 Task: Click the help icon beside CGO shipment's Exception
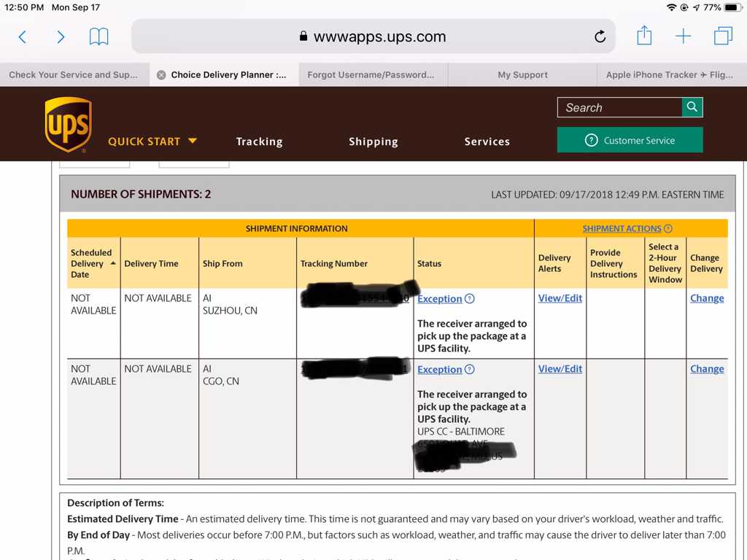pyautogui.click(x=469, y=369)
